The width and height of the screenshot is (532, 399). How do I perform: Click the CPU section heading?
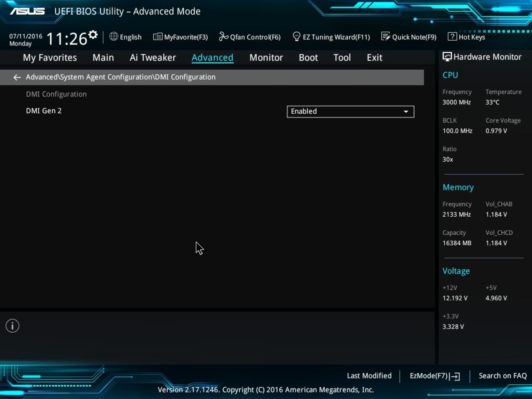pyautogui.click(x=450, y=75)
